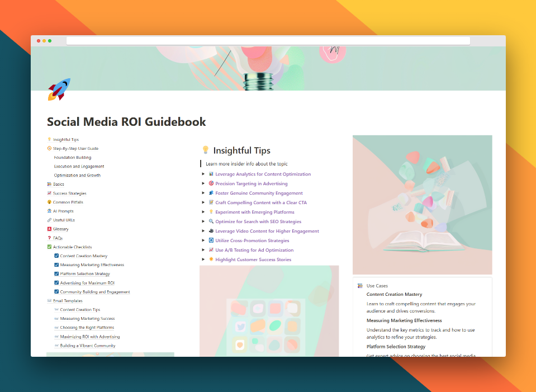536x392 pixels.
Task: Click the envelope icon beside Email Templates
Action: pyautogui.click(x=49, y=301)
